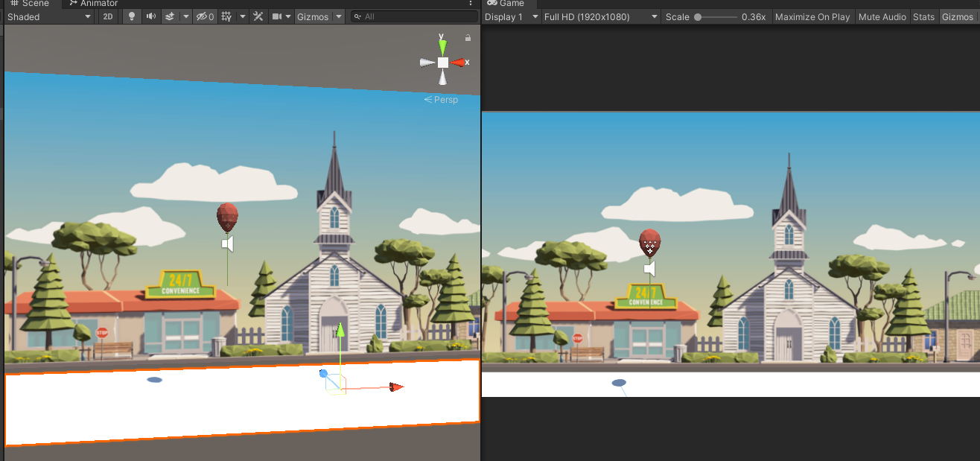
Task: Toggle scene lighting with the lightbulb icon
Action: tap(132, 16)
